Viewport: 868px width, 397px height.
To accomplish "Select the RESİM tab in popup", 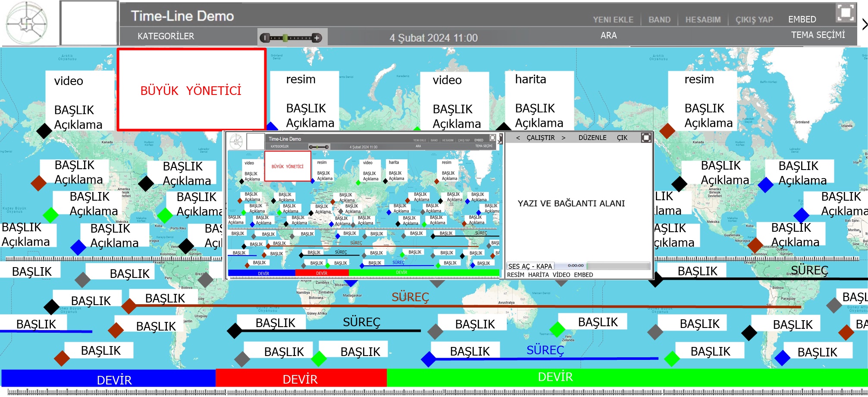I will coord(515,275).
